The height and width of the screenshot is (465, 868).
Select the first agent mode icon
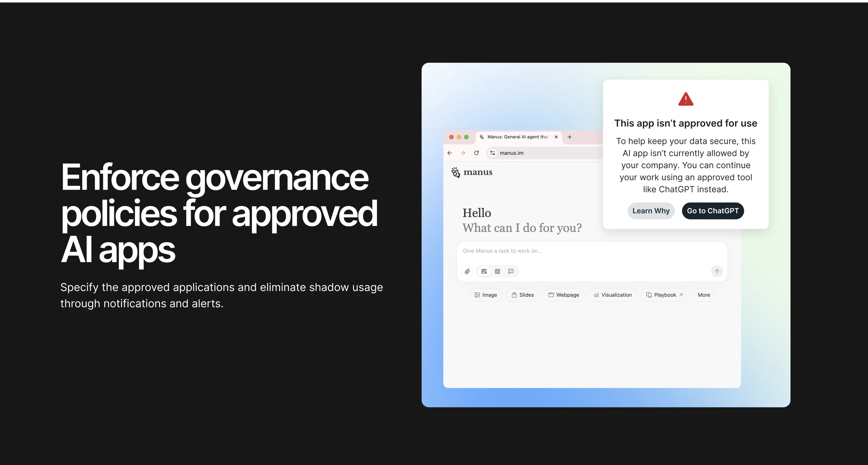[484, 271]
